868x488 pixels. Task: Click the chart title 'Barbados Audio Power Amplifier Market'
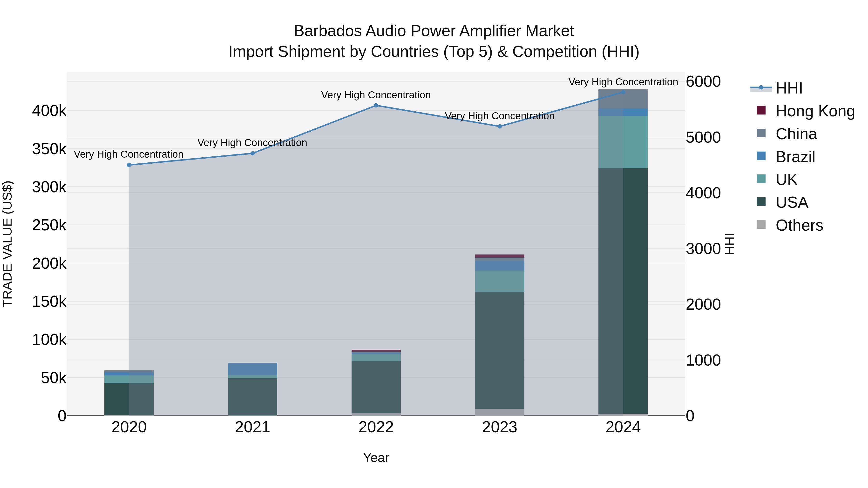[x=434, y=31]
